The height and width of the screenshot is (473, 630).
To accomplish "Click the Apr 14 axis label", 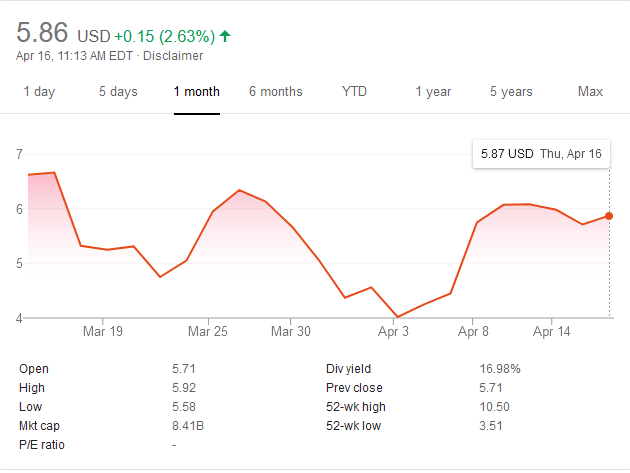I will pos(551,331).
